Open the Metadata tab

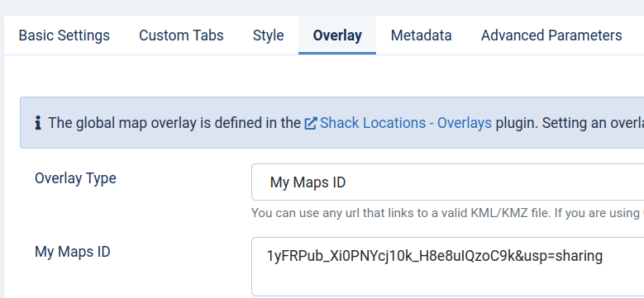(x=421, y=35)
